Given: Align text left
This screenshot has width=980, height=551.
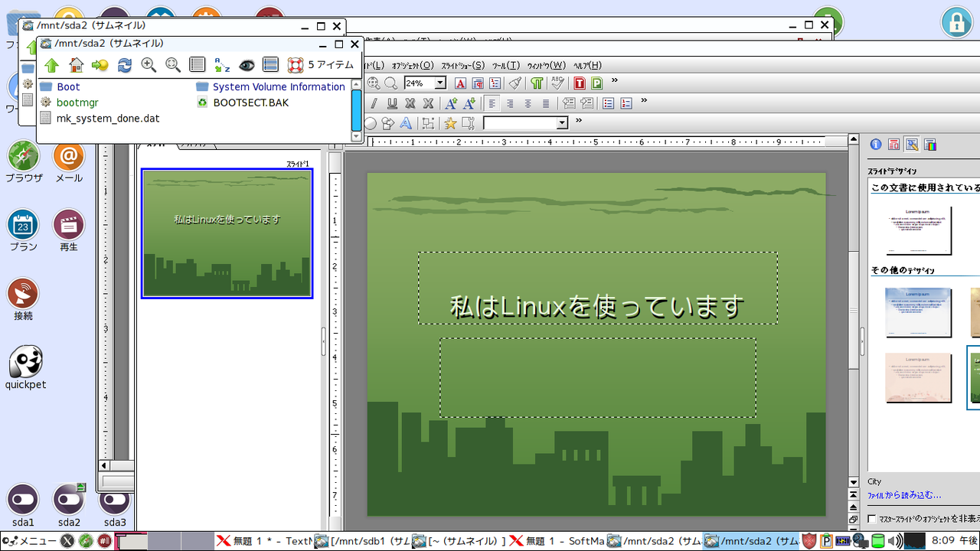Looking at the screenshot, I should (492, 103).
